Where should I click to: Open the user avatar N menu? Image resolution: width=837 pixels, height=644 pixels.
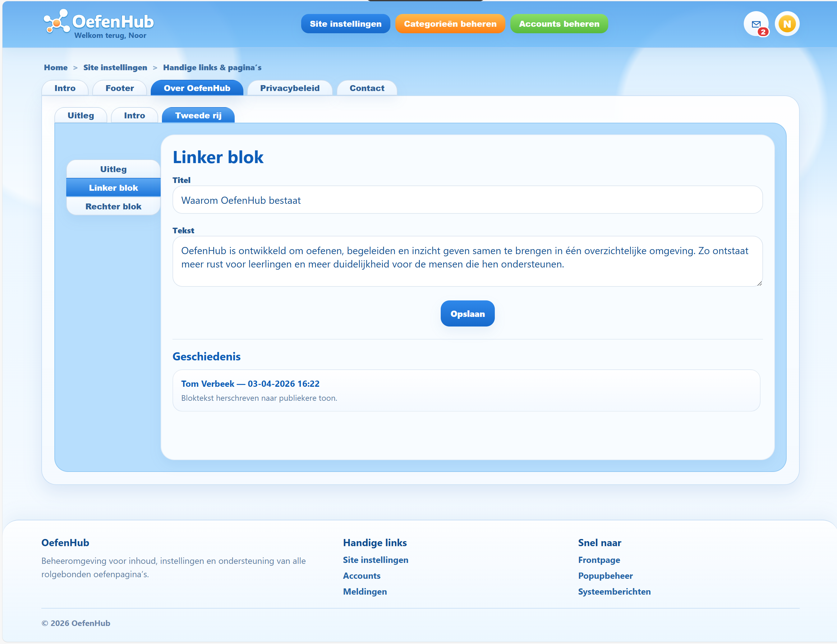coord(787,24)
